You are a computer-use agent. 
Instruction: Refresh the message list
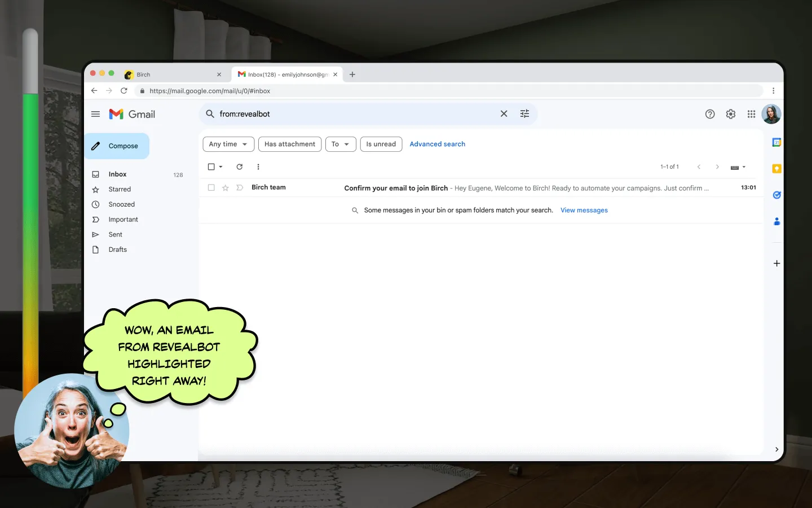pyautogui.click(x=239, y=167)
